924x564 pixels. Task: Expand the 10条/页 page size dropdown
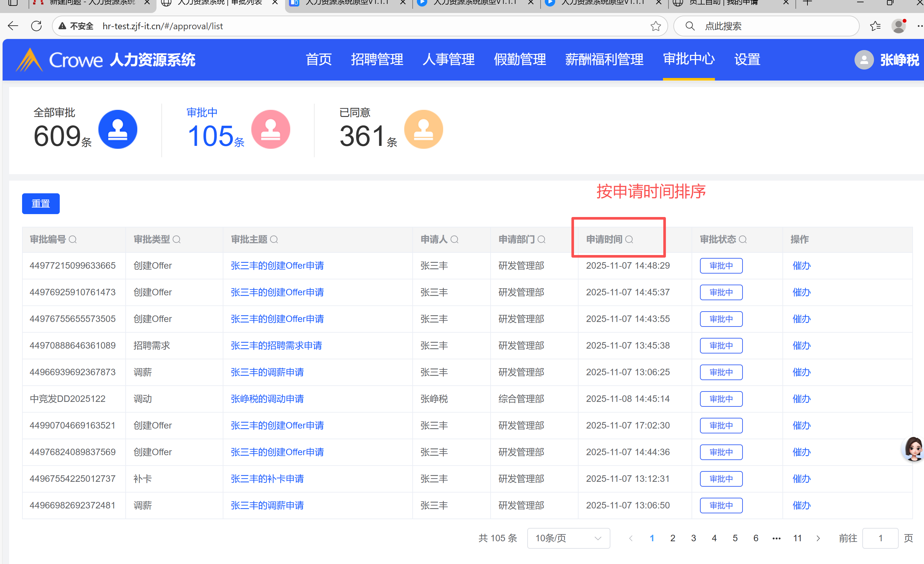click(568, 538)
